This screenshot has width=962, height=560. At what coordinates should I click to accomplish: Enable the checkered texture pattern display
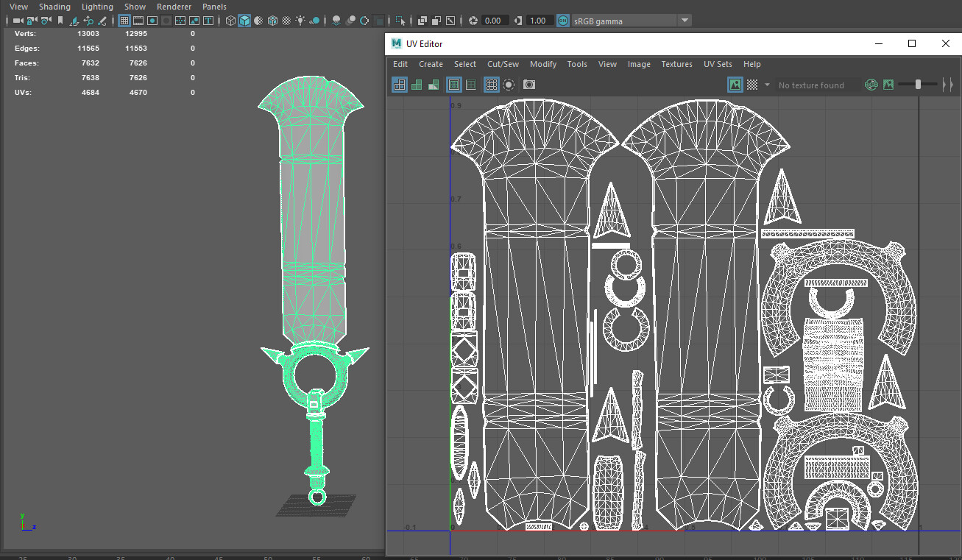point(752,85)
